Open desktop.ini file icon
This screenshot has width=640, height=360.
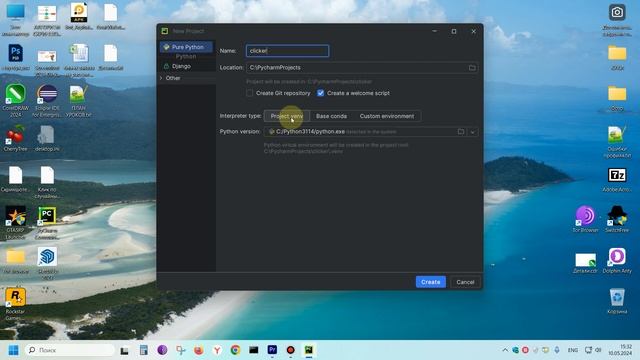(47, 138)
